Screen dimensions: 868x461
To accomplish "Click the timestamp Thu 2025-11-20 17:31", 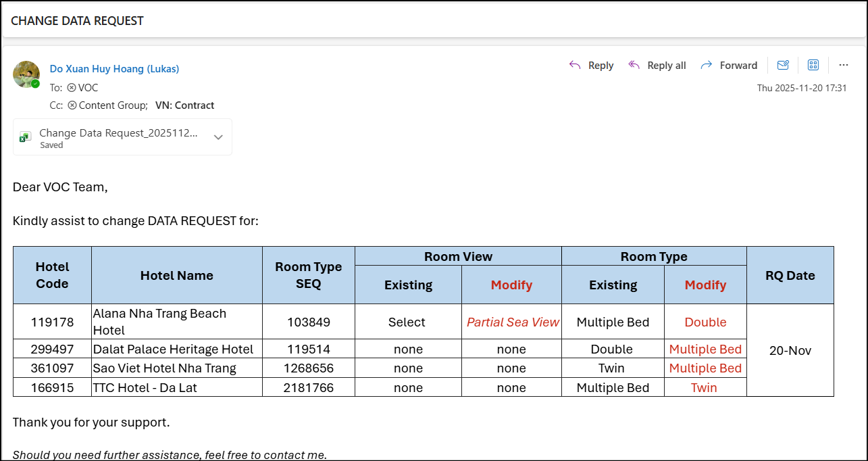I will 802,88.
